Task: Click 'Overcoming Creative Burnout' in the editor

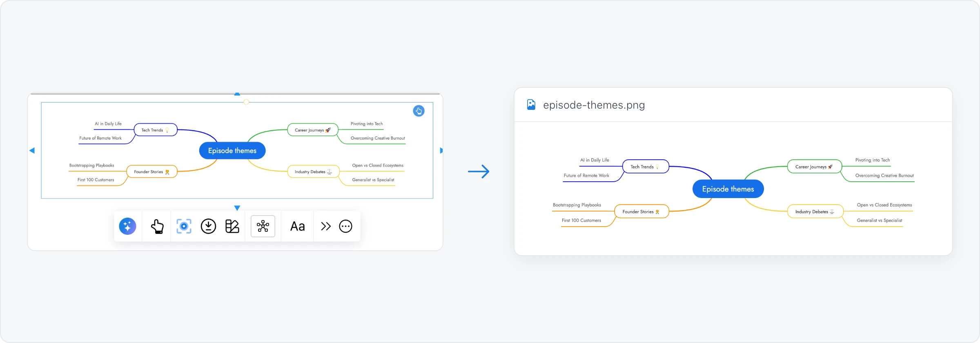Action: click(378, 138)
